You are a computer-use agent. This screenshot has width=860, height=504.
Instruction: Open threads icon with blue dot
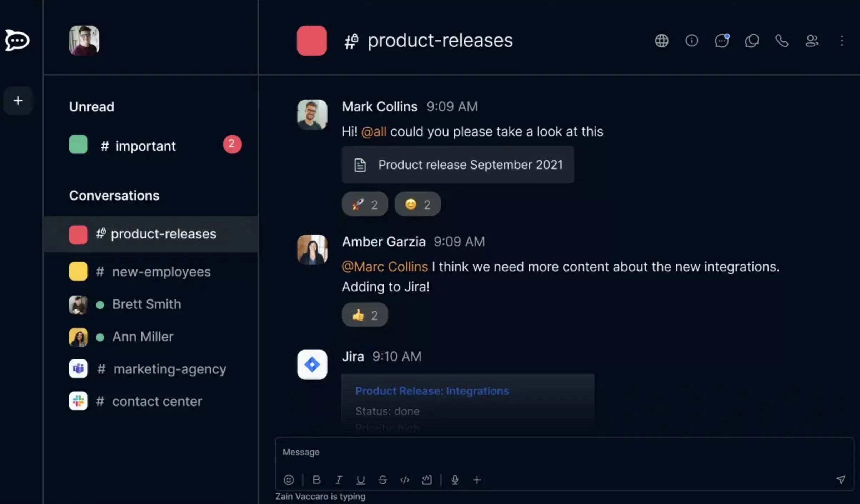[x=722, y=41]
